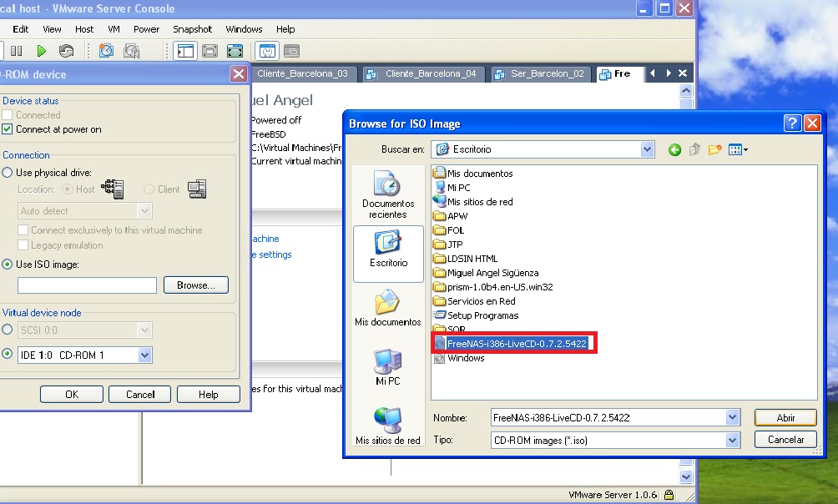Click the revert to snapshot icon

tap(132, 51)
